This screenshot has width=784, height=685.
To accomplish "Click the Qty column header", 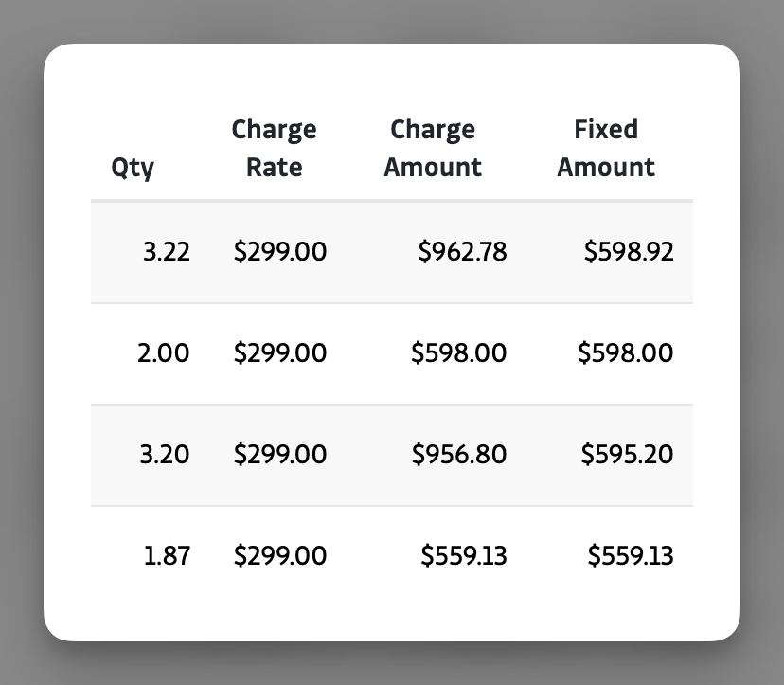I will (x=133, y=168).
